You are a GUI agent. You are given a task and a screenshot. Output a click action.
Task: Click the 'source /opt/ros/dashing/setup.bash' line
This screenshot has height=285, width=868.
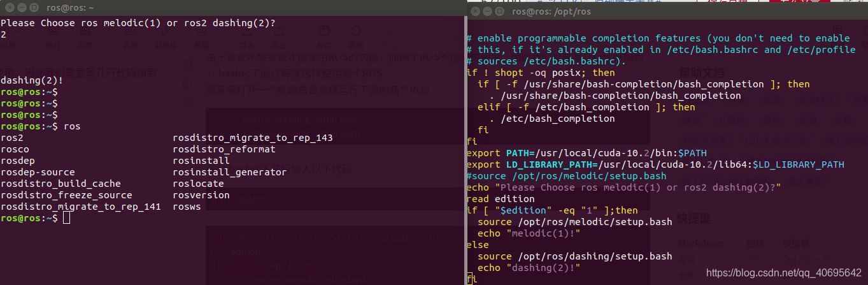(x=574, y=256)
